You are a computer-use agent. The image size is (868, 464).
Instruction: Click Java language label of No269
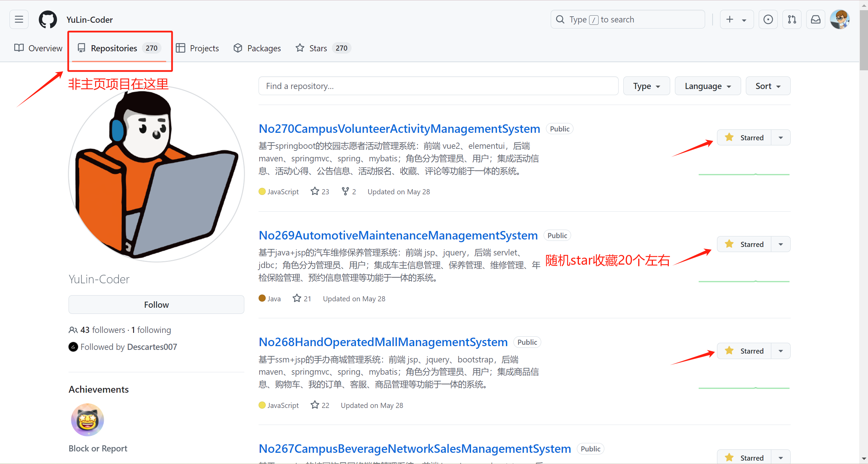270,299
